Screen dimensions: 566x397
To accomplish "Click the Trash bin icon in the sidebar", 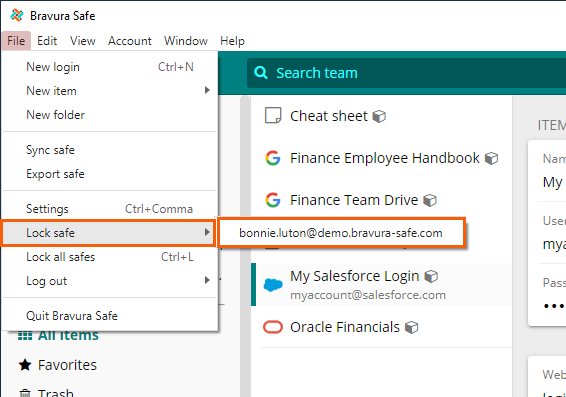I will pyautogui.click(x=25, y=393).
